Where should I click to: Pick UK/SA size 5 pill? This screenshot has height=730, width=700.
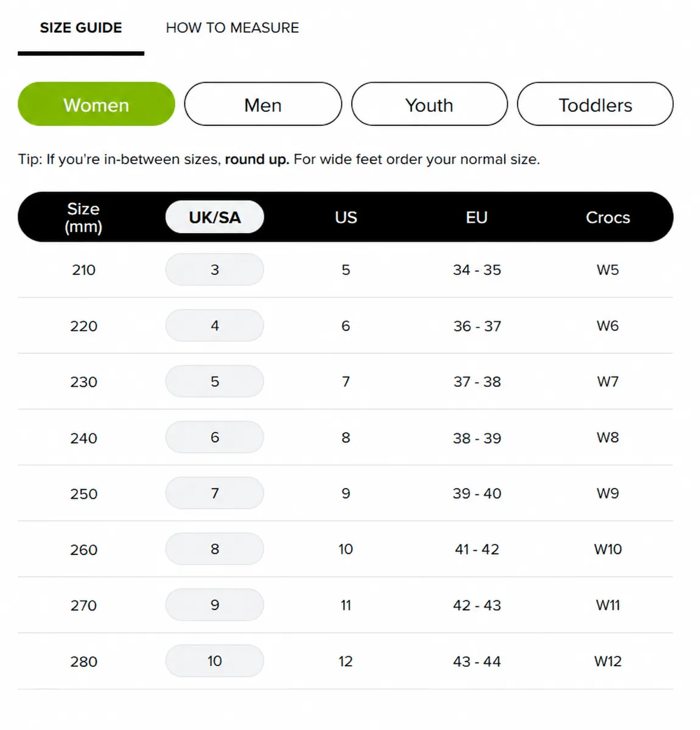point(215,381)
